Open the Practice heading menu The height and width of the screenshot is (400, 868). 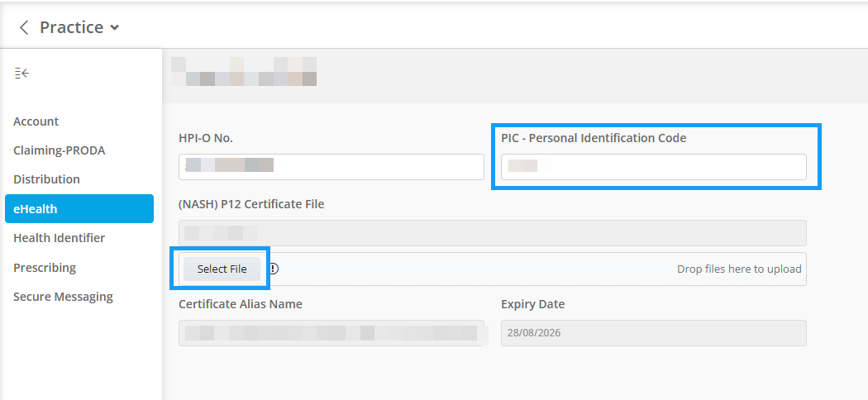point(71,27)
